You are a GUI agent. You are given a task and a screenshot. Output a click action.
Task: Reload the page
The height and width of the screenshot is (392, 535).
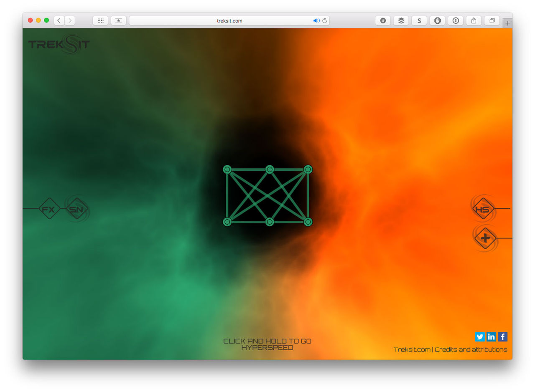[x=325, y=20]
